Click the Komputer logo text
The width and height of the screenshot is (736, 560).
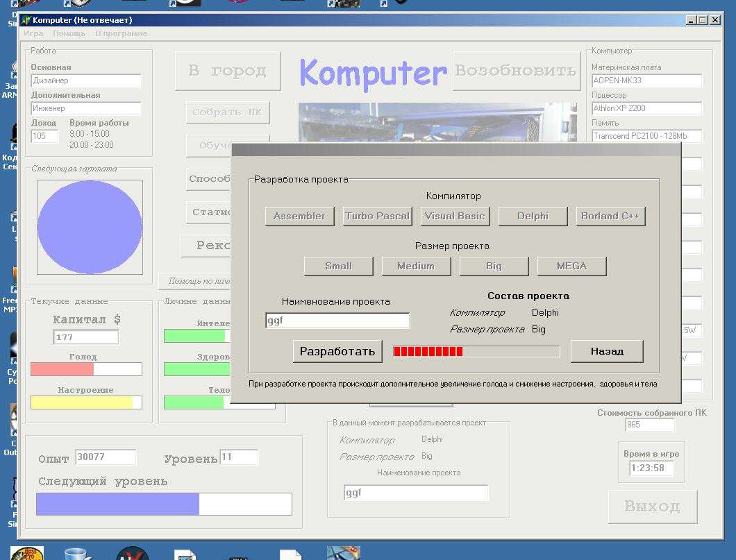click(x=373, y=73)
